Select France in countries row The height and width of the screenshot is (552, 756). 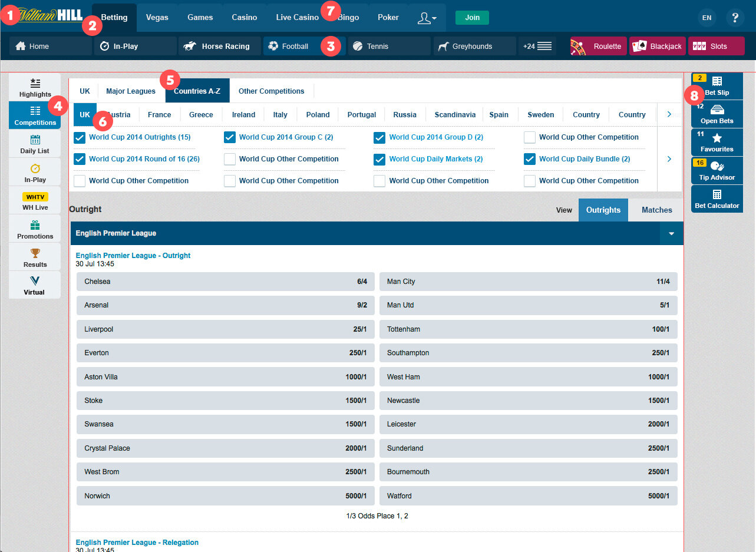click(x=160, y=114)
